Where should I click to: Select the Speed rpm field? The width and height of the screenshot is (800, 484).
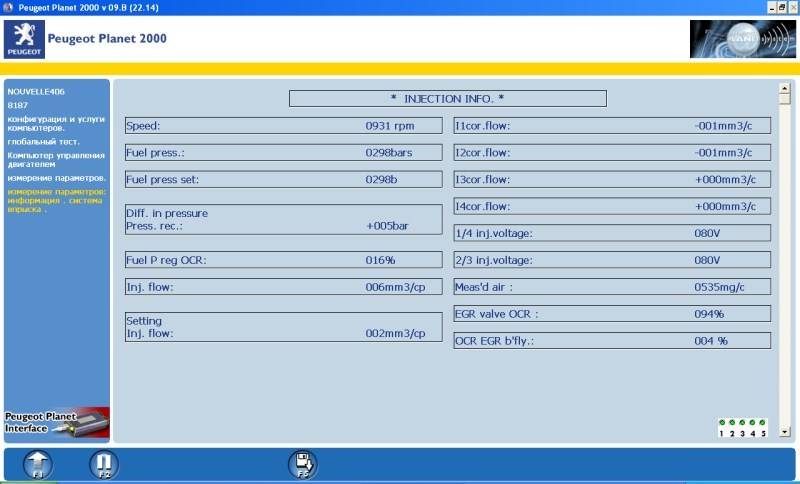click(x=283, y=126)
